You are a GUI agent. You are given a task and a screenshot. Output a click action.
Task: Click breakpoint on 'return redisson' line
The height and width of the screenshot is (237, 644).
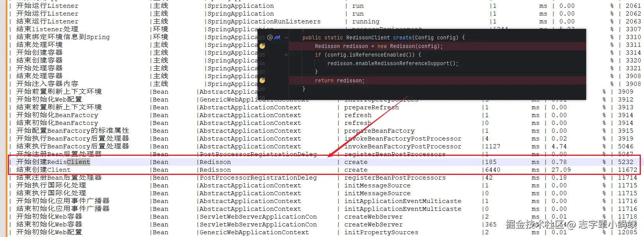(262, 80)
